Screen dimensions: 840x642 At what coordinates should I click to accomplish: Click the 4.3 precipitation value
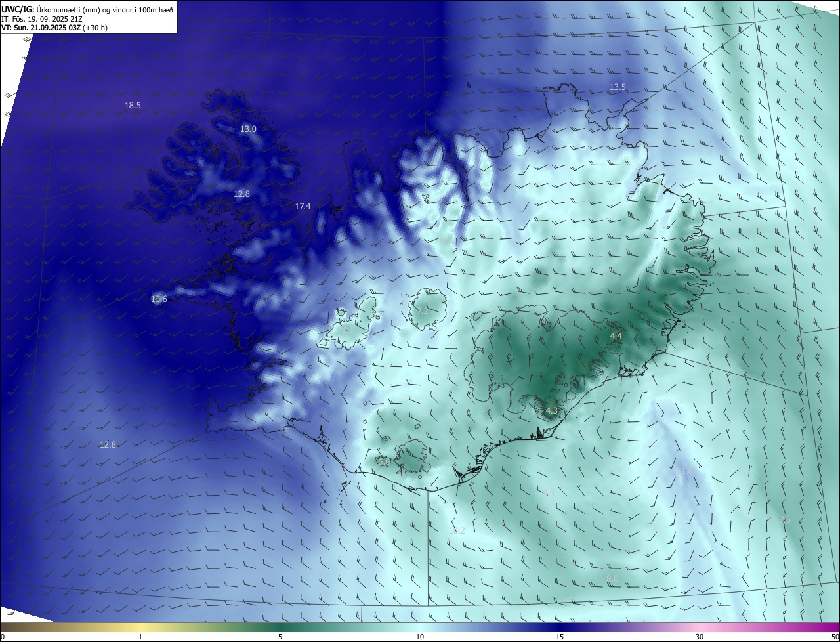pyautogui.click(x=551, y=411)
